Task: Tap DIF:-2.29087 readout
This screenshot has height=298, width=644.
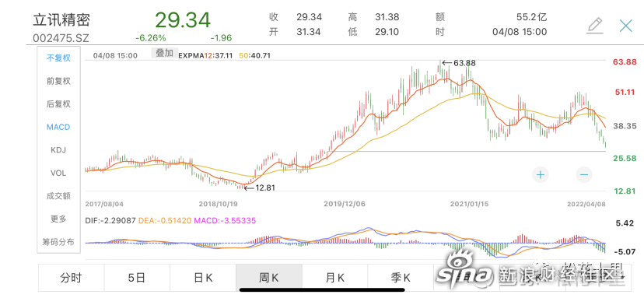Action: click(110, 221)
